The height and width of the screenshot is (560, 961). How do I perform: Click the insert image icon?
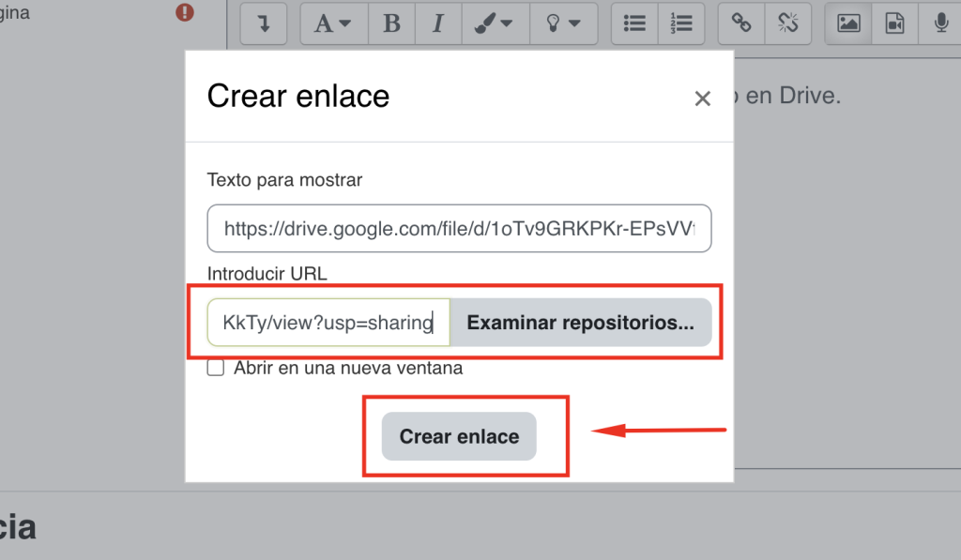(848, 23)
